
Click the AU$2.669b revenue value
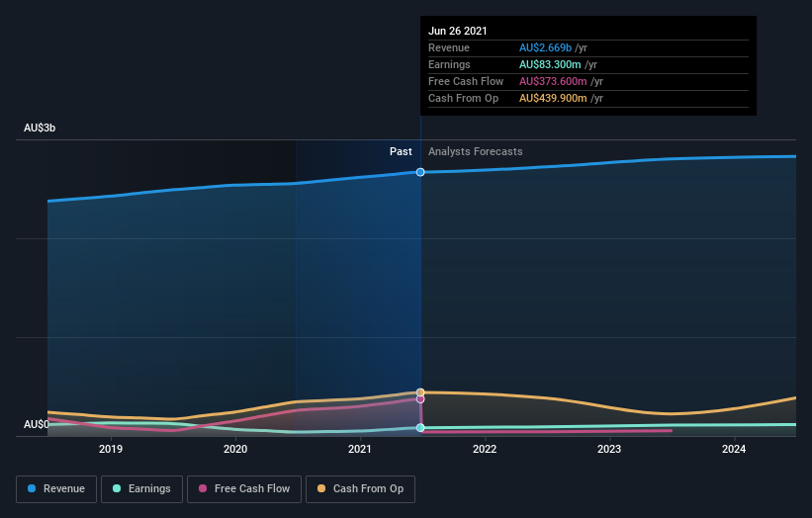[545, 47]
